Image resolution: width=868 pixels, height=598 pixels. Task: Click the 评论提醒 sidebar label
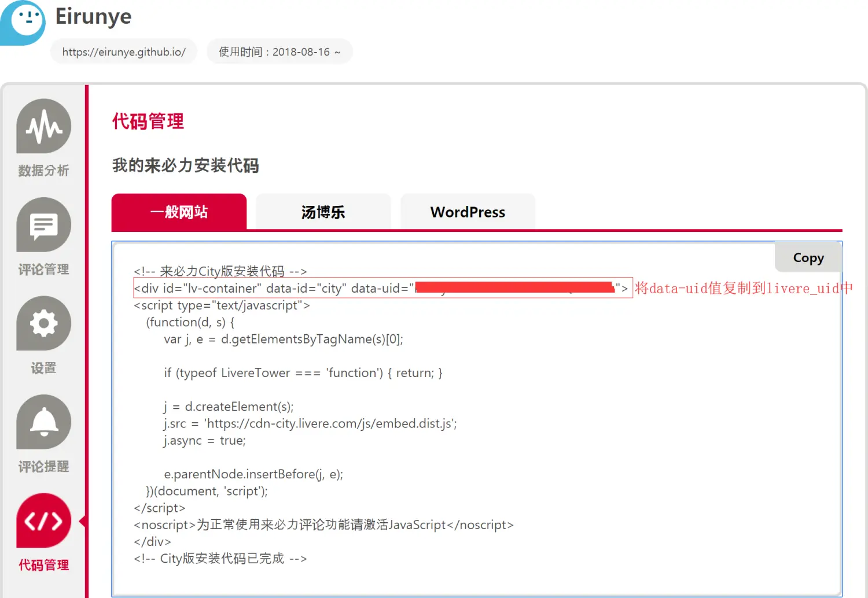click(x=43, y=467)
